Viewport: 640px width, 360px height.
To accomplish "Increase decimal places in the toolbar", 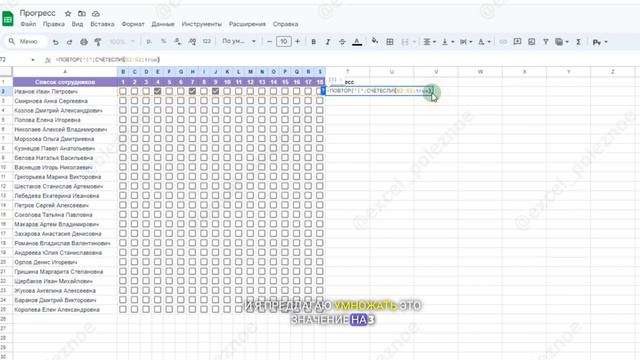I will pos(192,42).
